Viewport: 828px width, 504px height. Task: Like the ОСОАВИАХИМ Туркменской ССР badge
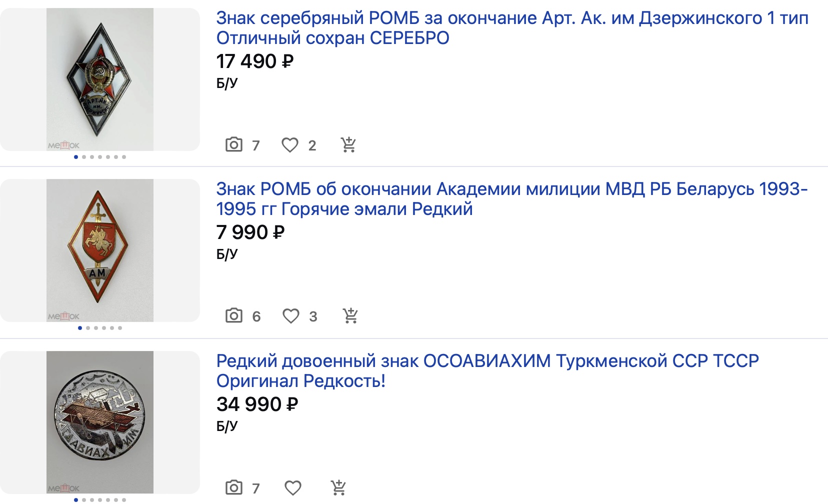(293, 487)
